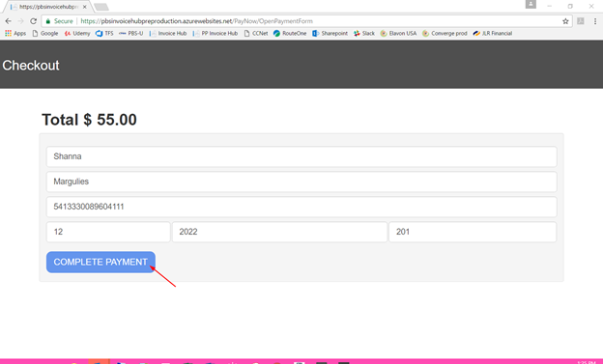Click the COMPLETE PAYMENT button

[x=100, y=263]
